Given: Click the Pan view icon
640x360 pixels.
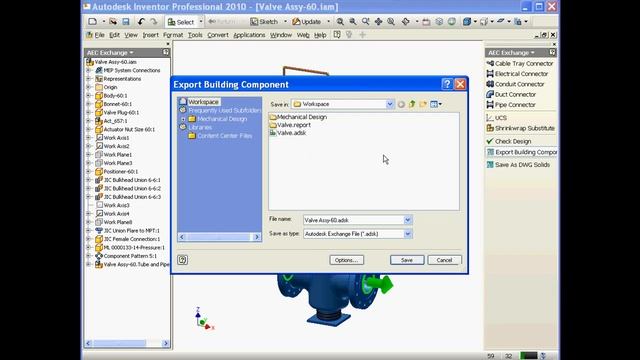Looking at the screenshot, I should click(378, 22).
